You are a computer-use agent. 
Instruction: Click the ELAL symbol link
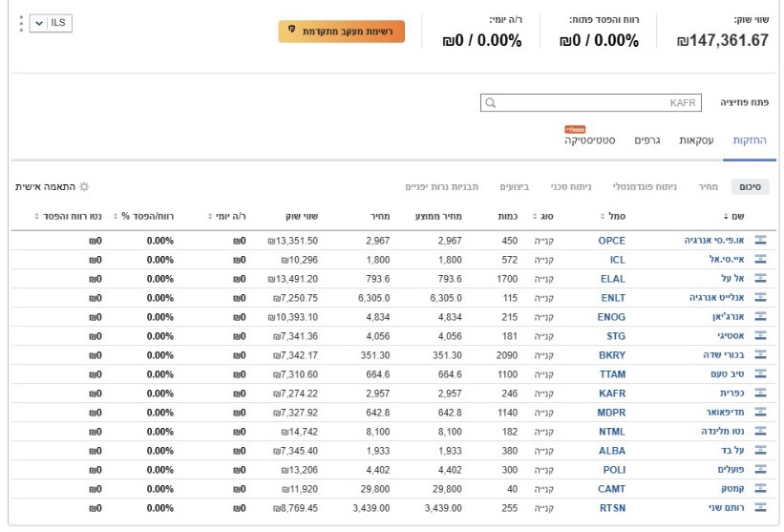pos(612,279)
